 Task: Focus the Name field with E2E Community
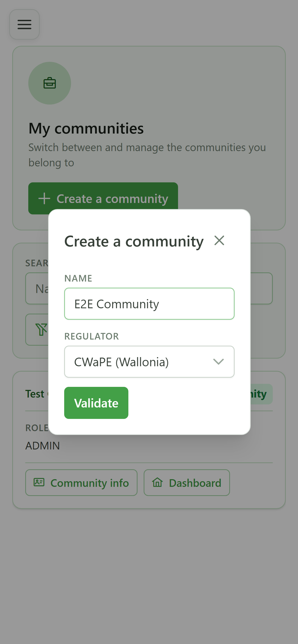[x=149, y=304]
